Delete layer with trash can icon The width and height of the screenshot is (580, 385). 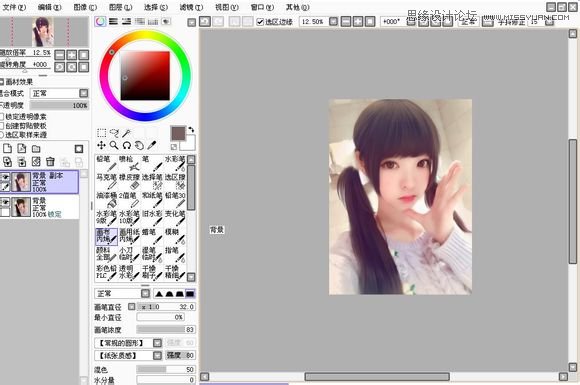coord(50,162)
